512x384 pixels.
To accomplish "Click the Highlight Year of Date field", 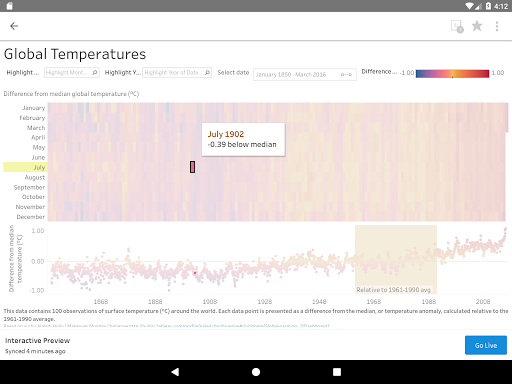I will pos(177,72).
